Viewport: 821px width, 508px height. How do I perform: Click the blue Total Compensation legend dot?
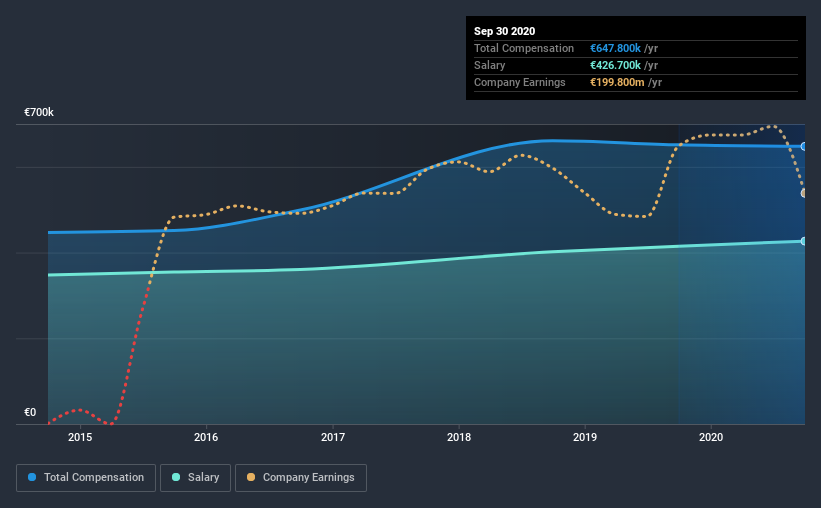[x=32, y=477]
